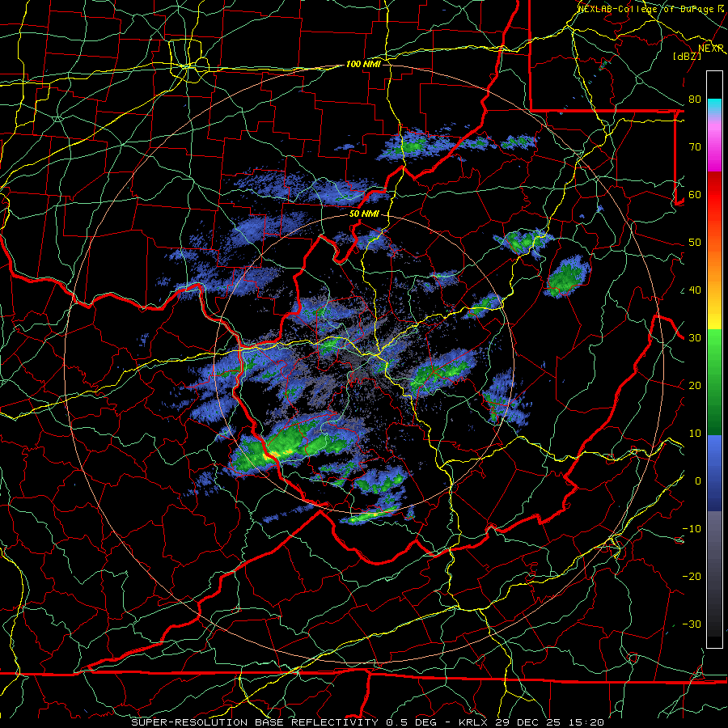The width and height of the screenshot is (728, 728).
Task: Click the 30 value on dBZ scale
Action: pyautogui.click(x=695, y=338)
